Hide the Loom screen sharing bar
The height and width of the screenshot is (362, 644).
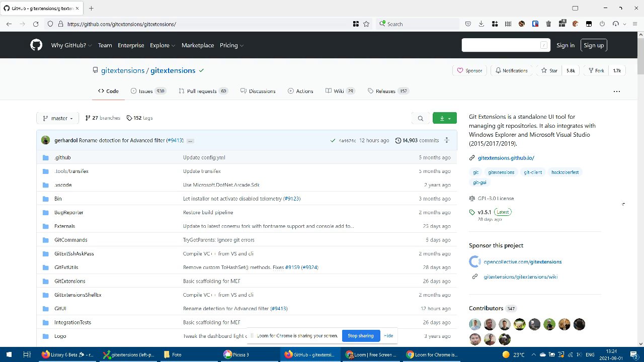click(388, 336)
